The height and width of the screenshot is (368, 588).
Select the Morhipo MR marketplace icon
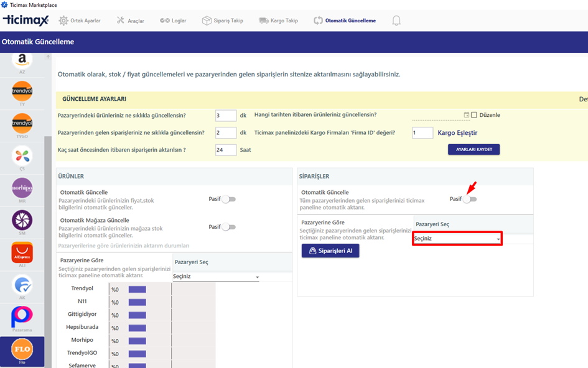point(22,188)
